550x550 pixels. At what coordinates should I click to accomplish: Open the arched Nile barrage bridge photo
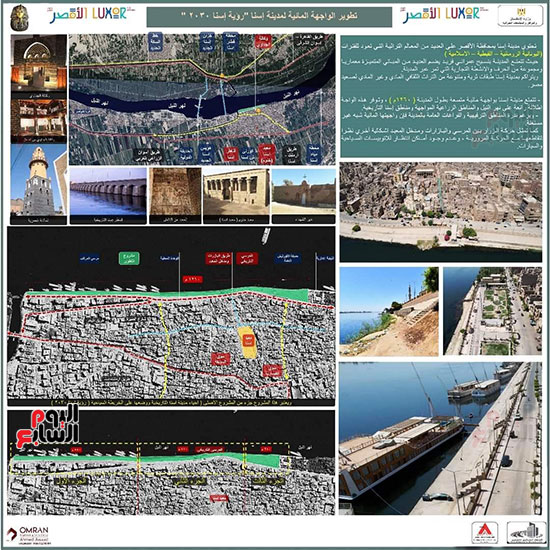tap(108, 191)
